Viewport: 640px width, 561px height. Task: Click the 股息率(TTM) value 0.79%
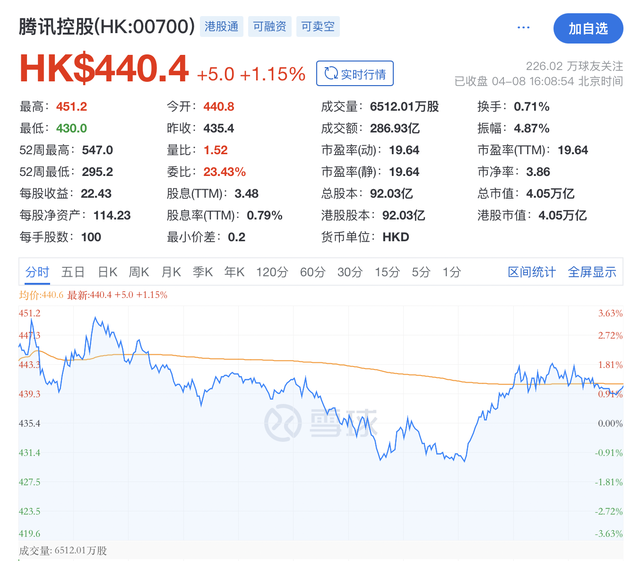pyautogui.click(x=264, y=215)
